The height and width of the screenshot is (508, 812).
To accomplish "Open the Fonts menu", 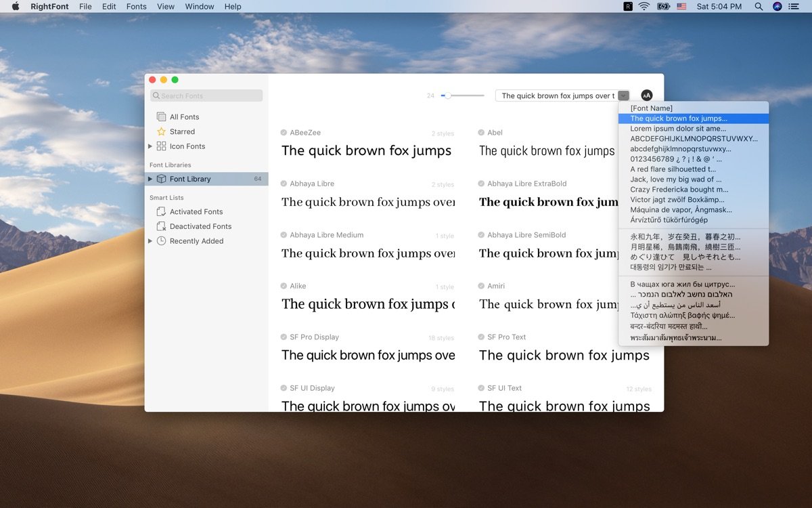I will [x=136, y=6].
